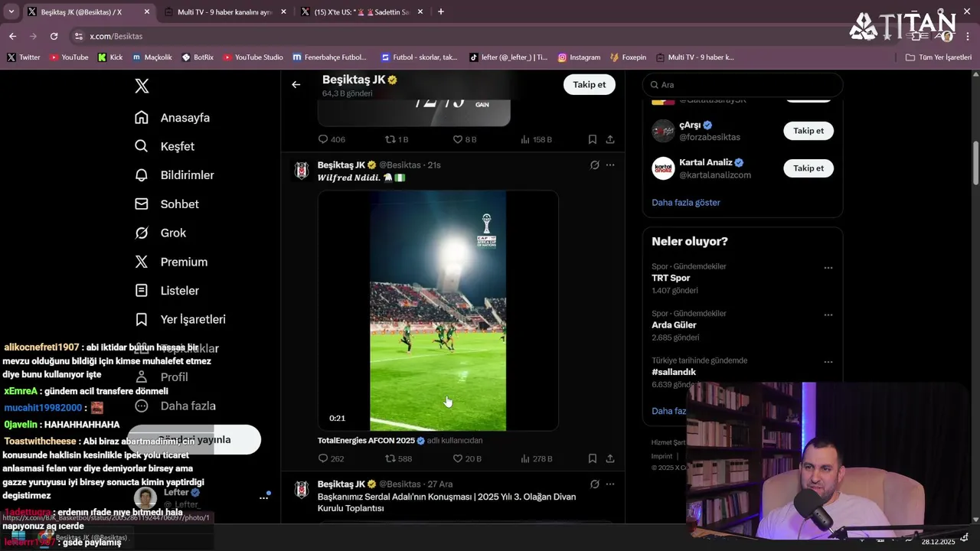Open the Foxepin bookmark
The height and width of the screenshot is (551, 980).
pos(629,57)
